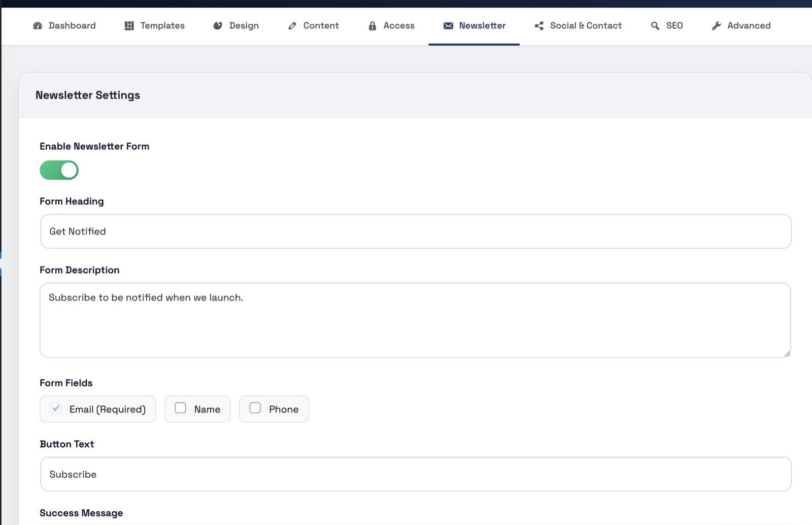Screen dimensions: 812x525
Task: Check the Phone form field checkbox
Action: pyautogui.click(x=255, y=408)
